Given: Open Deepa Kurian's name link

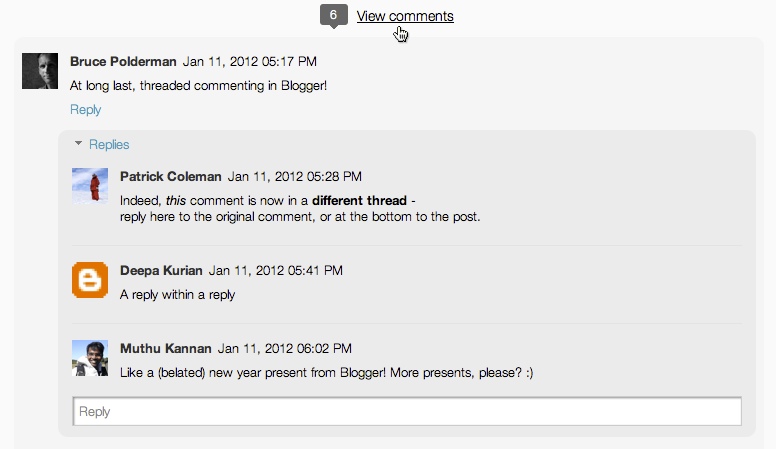Looking at the screenshot, I should click(161, 270).
